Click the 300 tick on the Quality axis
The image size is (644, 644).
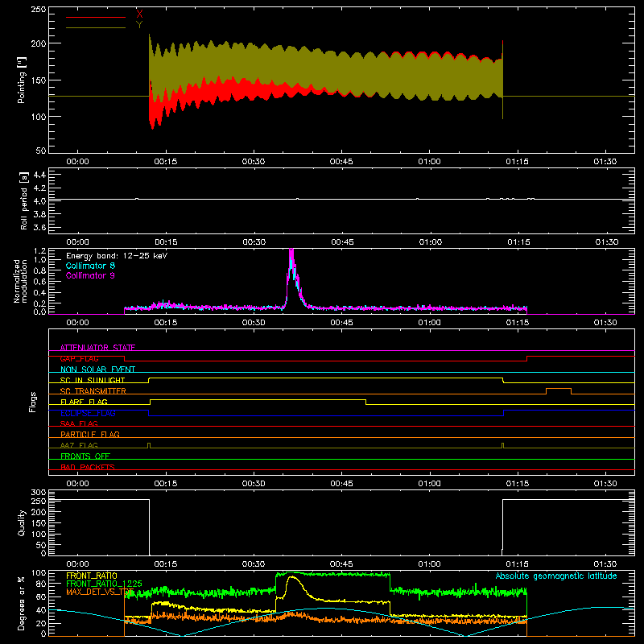click(x=39, y=493)
